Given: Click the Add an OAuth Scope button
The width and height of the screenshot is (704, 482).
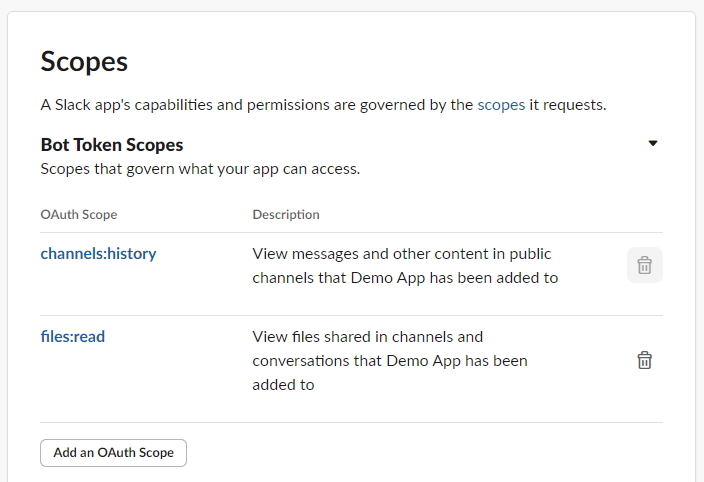Looking at the screenshot, I should click(x=113, y=453).
